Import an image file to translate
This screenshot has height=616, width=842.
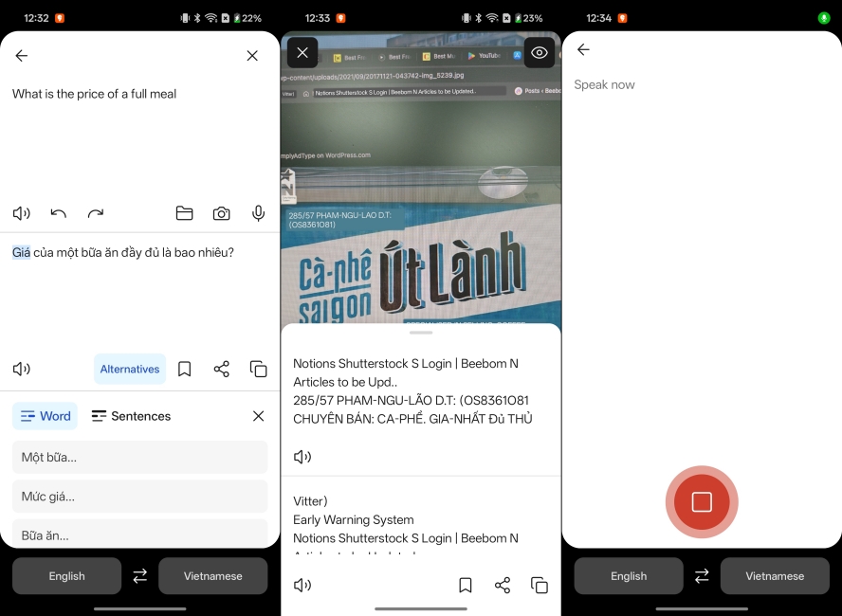click(184, 213)
